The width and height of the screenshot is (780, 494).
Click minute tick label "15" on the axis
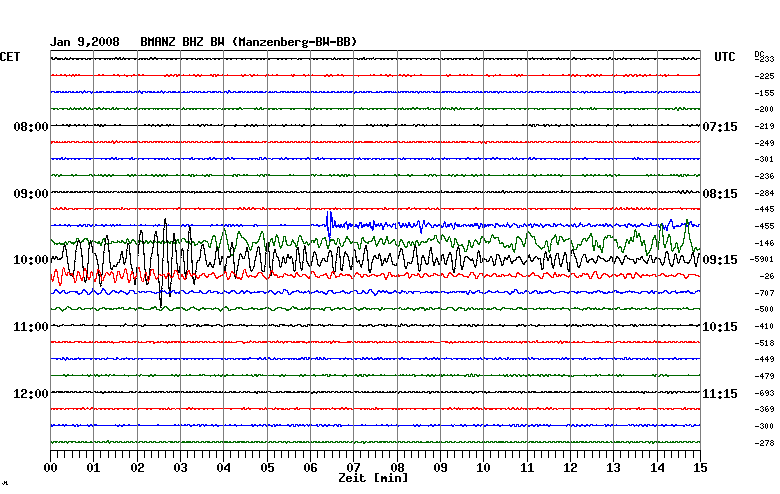pyautogui.click(x=700, y=468)
